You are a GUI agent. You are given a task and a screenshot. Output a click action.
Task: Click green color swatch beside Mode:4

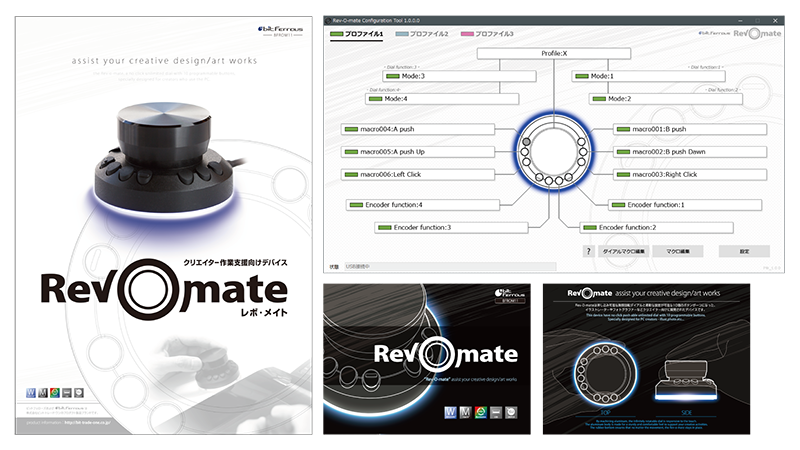376,99
